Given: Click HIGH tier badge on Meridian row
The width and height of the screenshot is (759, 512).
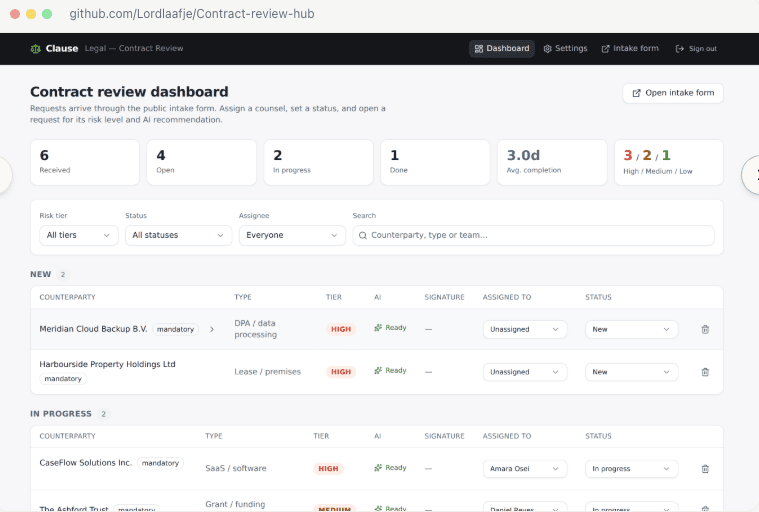Looking at the screenshot, I should point(341,330).
